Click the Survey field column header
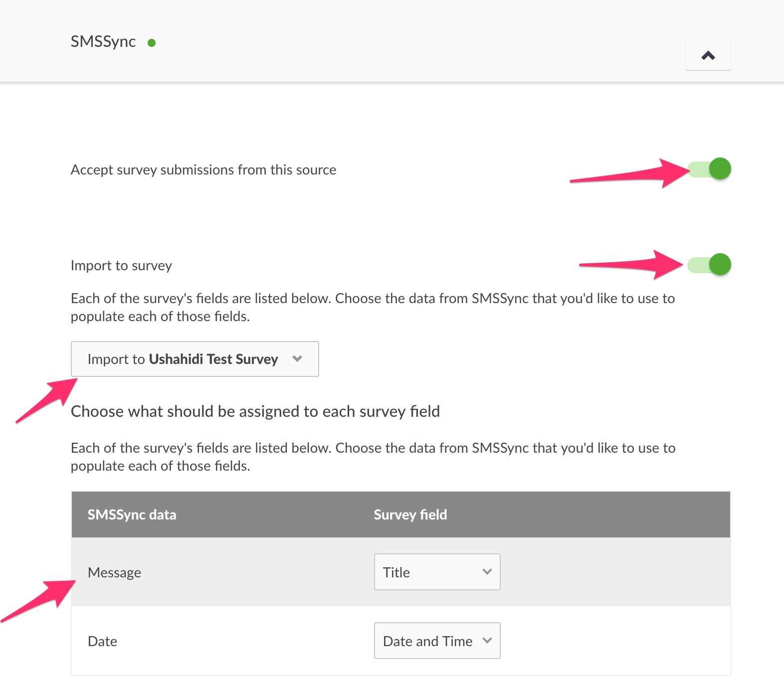The image size is (784, 696). click(410, 515)
